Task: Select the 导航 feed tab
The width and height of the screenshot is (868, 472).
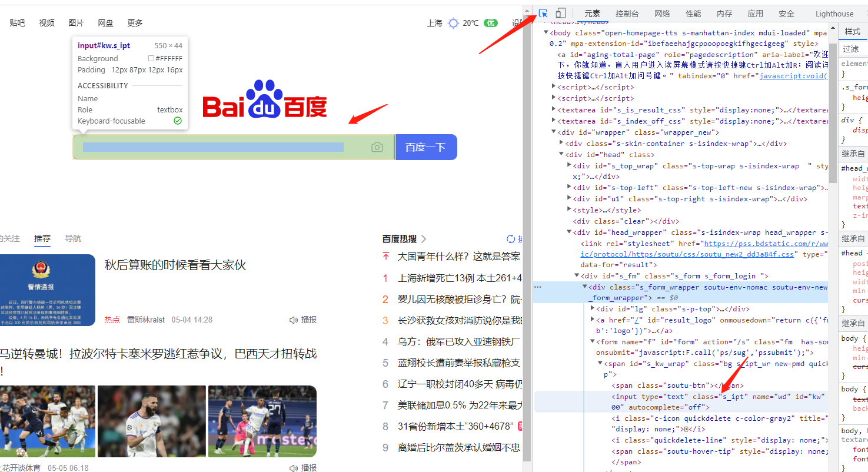Action: pyautogui.click(x=73, y=238)
